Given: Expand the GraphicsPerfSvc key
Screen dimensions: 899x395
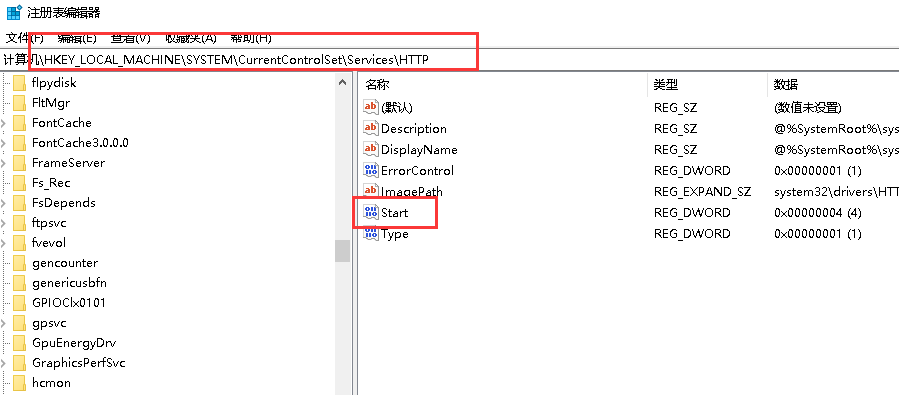Looking at the screenshot, I should coord(3,363).
